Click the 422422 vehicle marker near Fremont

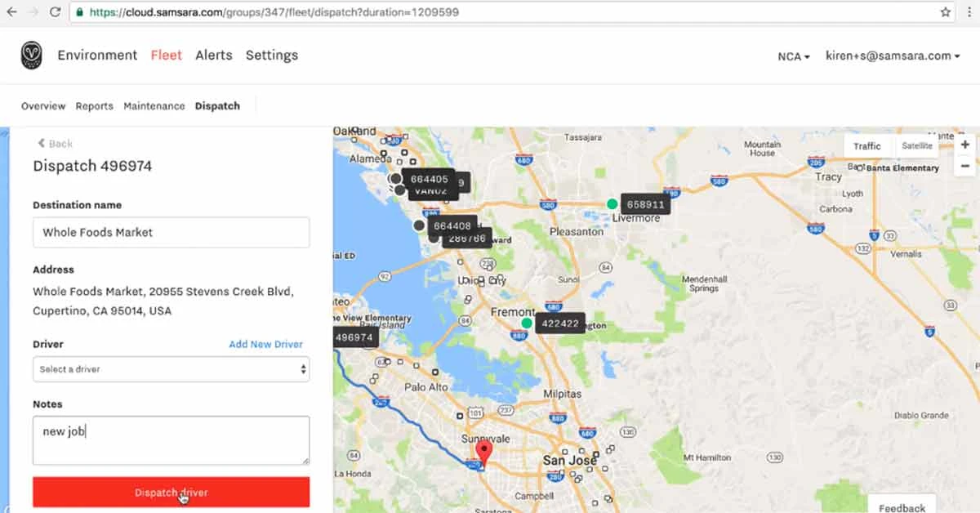click(x=561, y=323)
